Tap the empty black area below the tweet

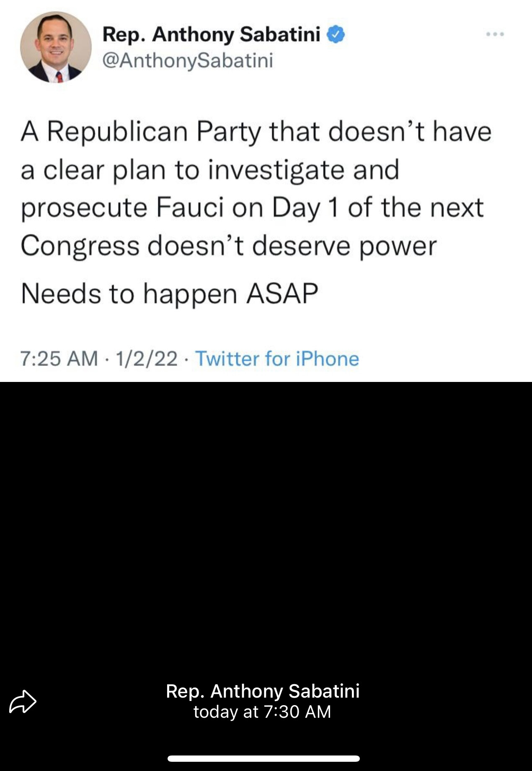[266, 524]
